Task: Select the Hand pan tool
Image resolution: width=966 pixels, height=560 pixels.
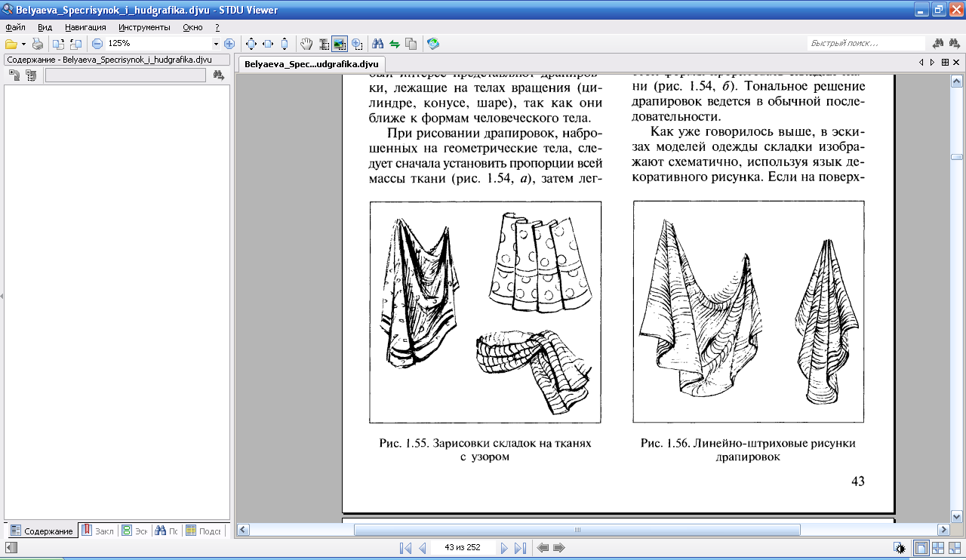Action: [x=306, y=44]
